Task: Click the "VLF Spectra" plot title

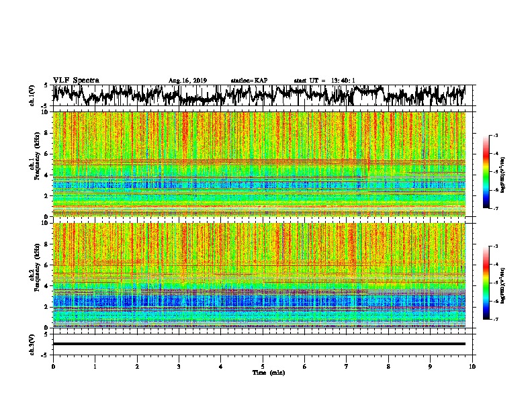Action: pos(76,81)
